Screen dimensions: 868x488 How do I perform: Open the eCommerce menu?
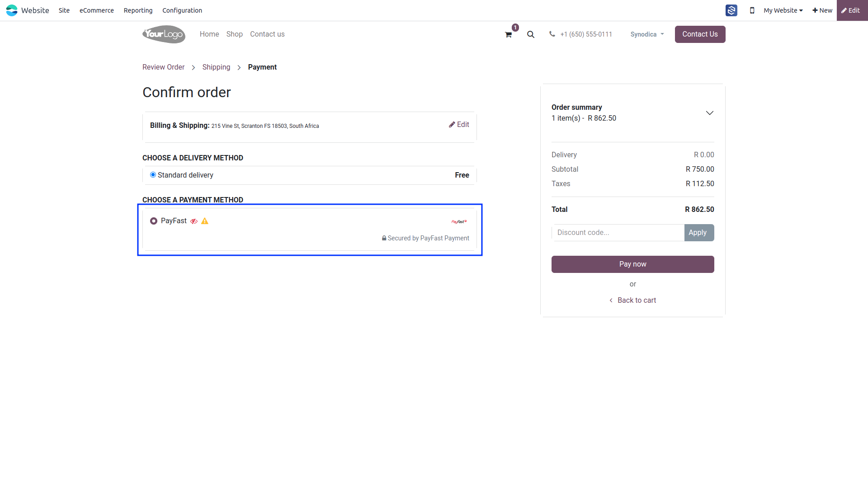[x=97, y=10]
